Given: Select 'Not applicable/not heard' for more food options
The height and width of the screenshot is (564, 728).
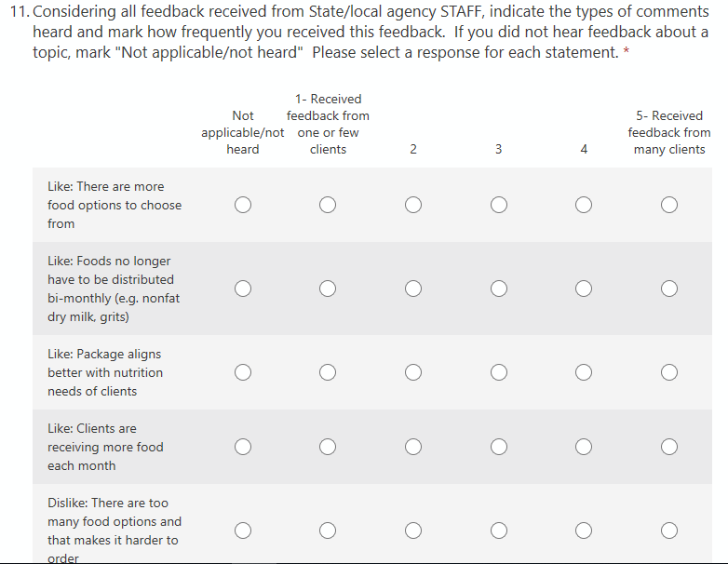Looking at the screenshot, I should point(243,205).
